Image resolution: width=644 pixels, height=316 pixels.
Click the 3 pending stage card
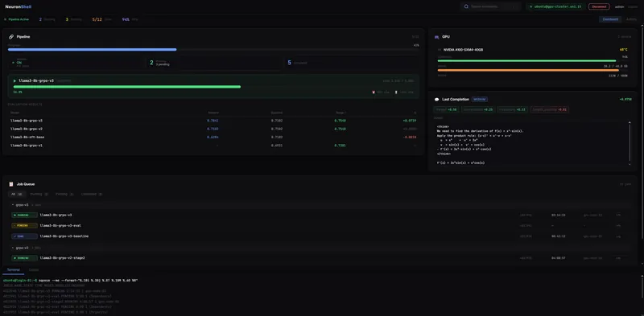click(x=215, y=63)
